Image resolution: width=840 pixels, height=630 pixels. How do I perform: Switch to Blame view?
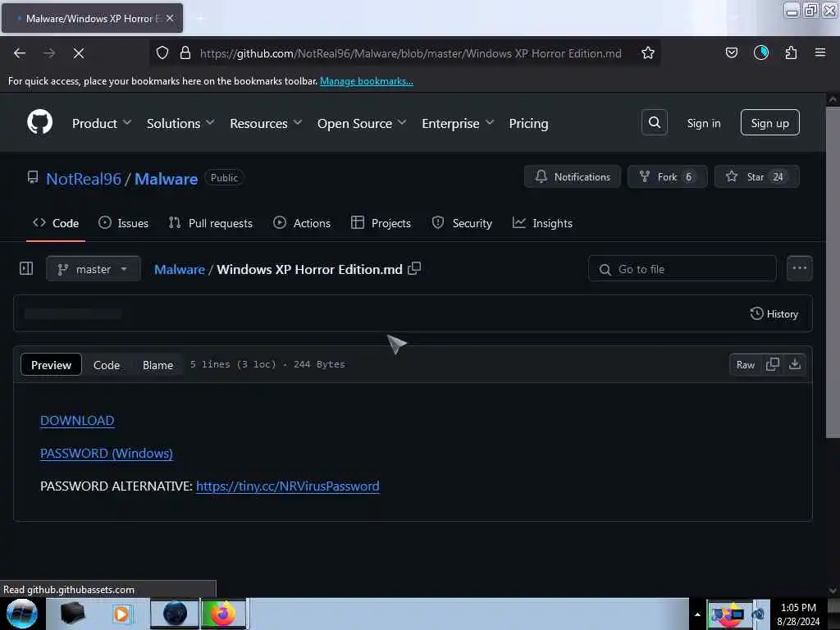[158, 365]
